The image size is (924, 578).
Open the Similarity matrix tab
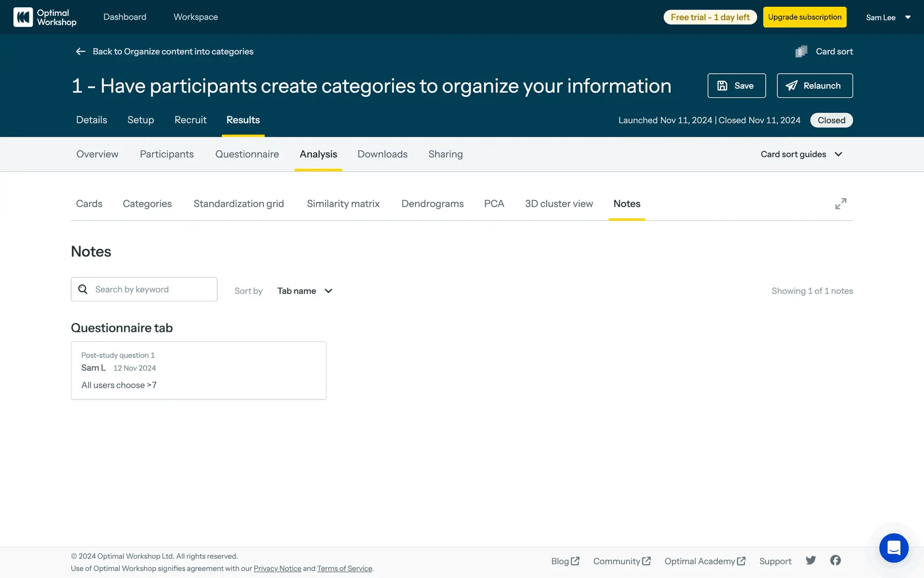click(x=343, y=204)
